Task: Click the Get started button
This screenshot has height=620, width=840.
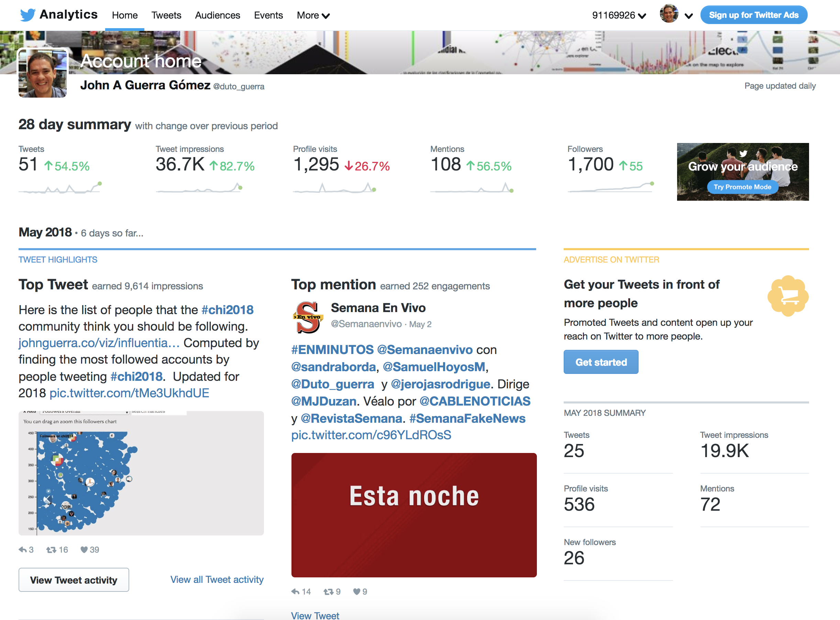Action: pyautogui.click(x=601, y=362)
